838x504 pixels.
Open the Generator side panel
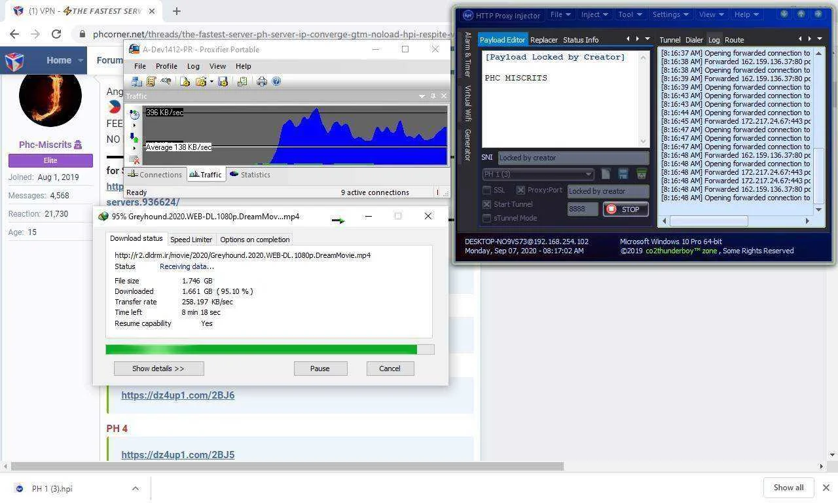(467, 145)
